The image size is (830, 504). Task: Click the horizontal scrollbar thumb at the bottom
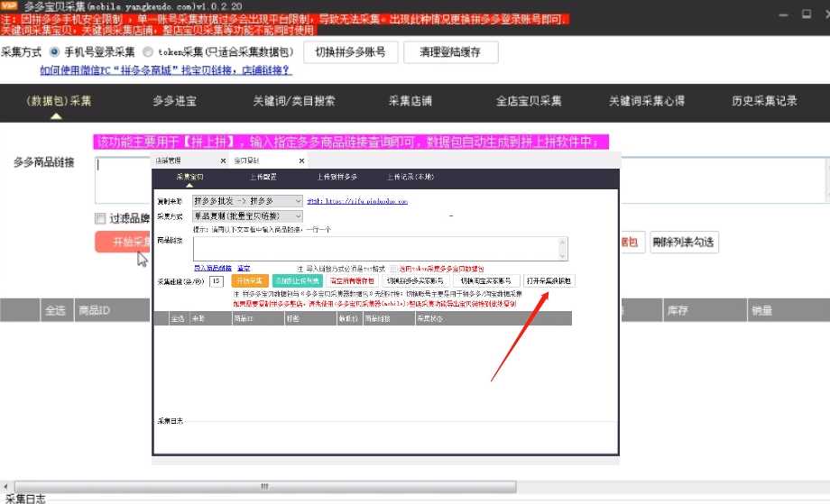(264, 487)
